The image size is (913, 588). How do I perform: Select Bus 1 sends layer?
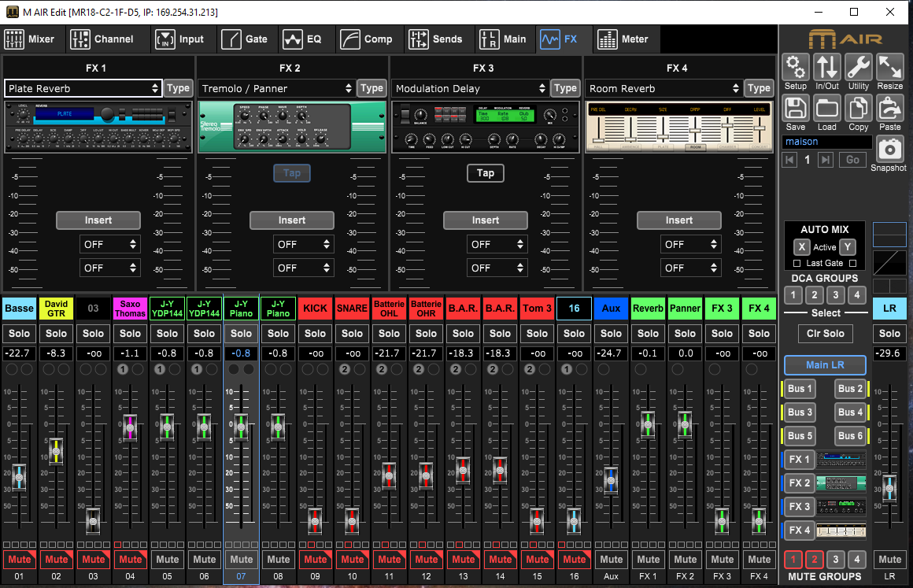click(x=800, y=389)
